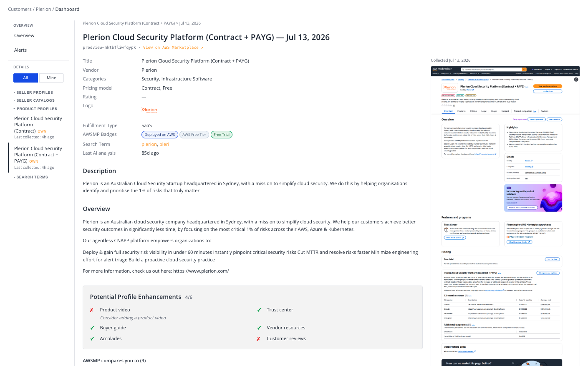
Task: Click the green check beside Vendor resources
Action: (x=259, y=328)
